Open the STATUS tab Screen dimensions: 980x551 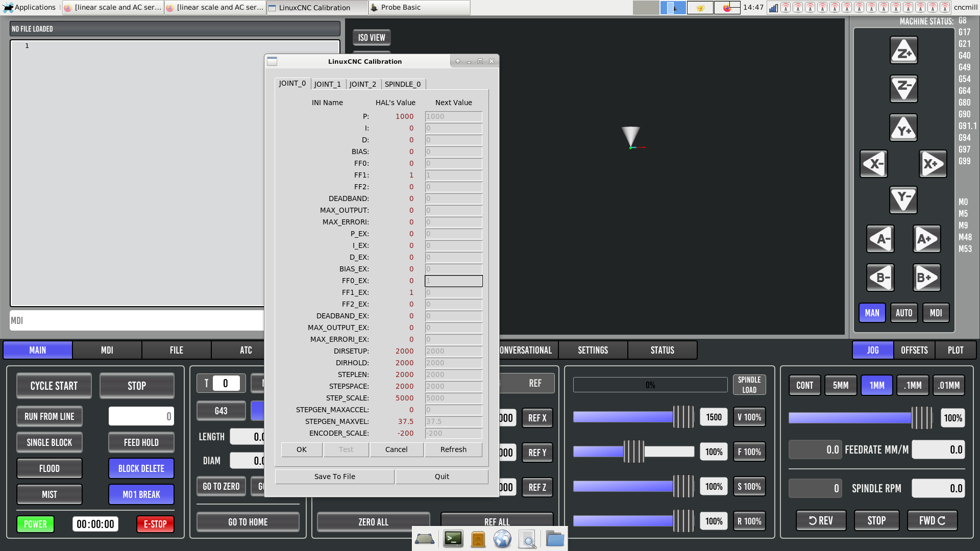663,350
